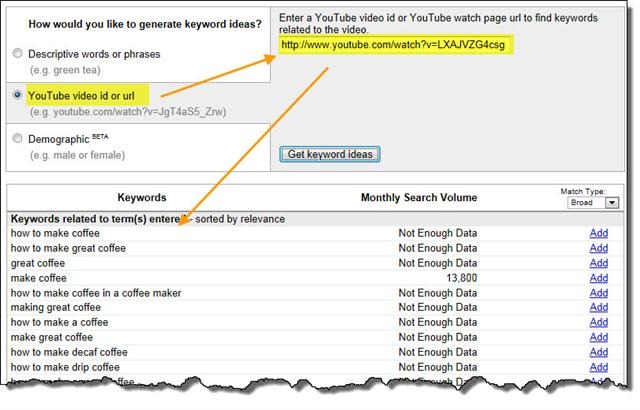Add the 'how to make great coffee' keyword
640x410 pixels.
tap(598, 248)
